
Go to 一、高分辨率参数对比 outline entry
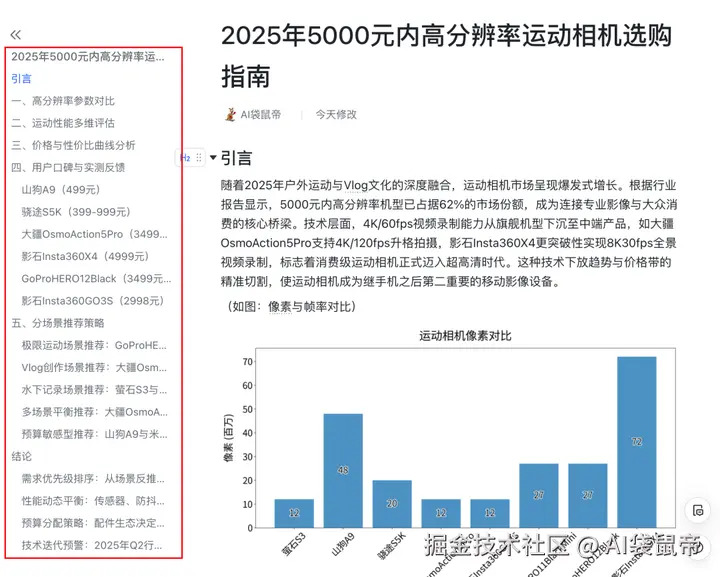pyautogui.click(x=63, y=101)
